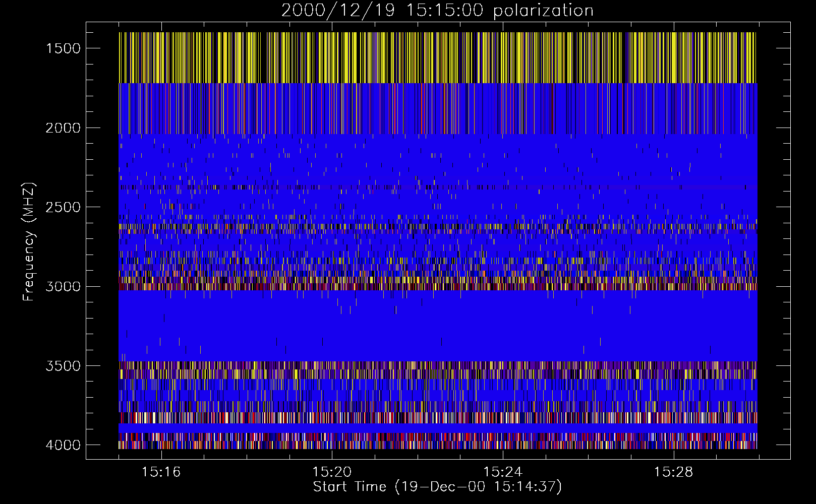Click the 'Start Time (19-Dec-00 15:14:37)' label

click(x=437, y=487)
